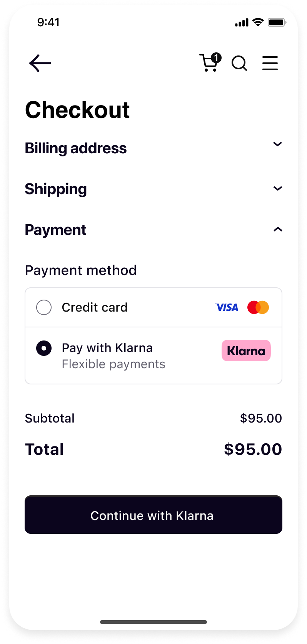Tap the home indicator bar at bottom
This screenshot has width=307, height=644.
tap(153, 622)
